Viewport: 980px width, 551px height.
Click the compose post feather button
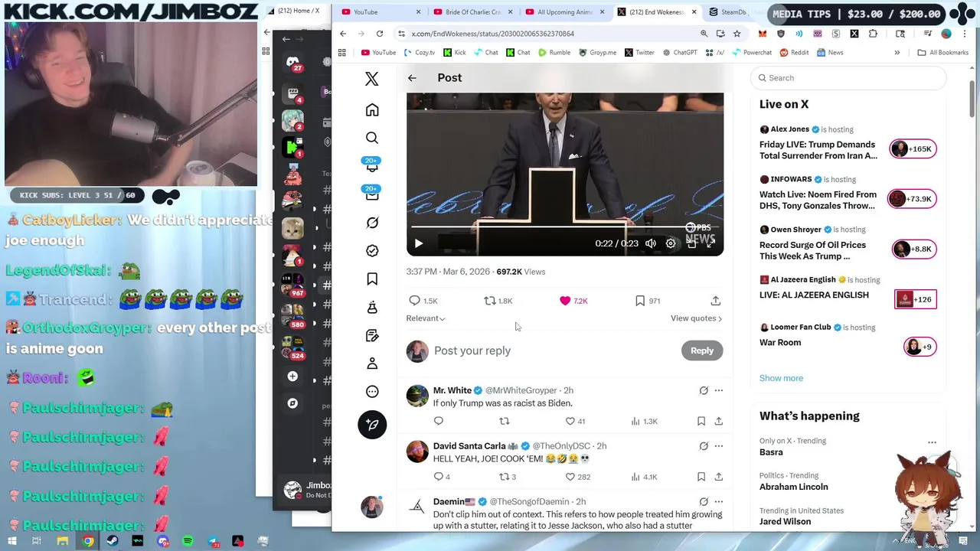tap(372, 424)
